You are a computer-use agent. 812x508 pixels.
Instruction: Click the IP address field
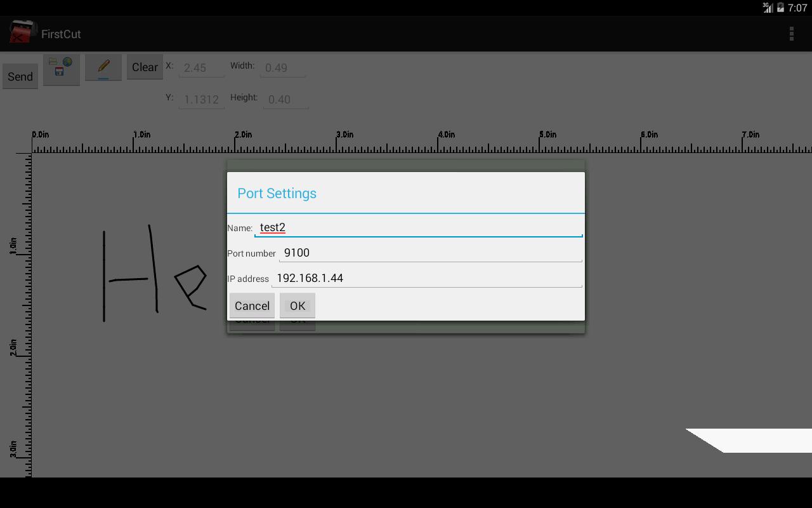click(x=426, y=278)
